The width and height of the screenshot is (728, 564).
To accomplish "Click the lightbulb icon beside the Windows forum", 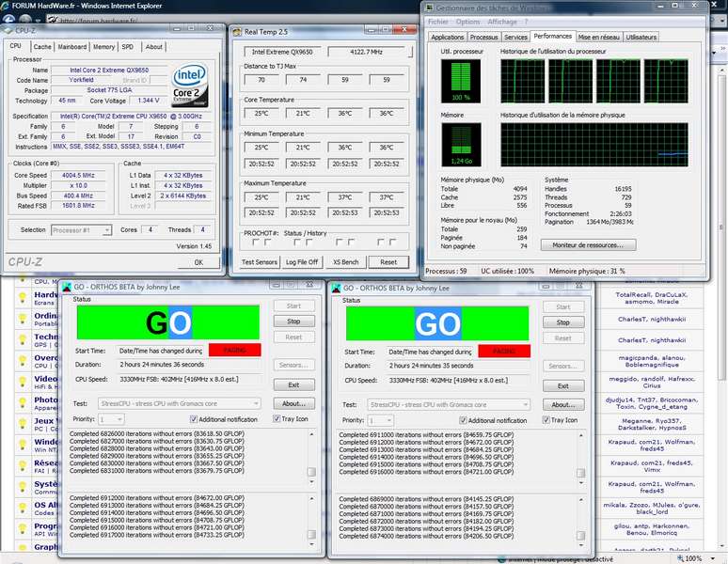I will click(22, 445).
